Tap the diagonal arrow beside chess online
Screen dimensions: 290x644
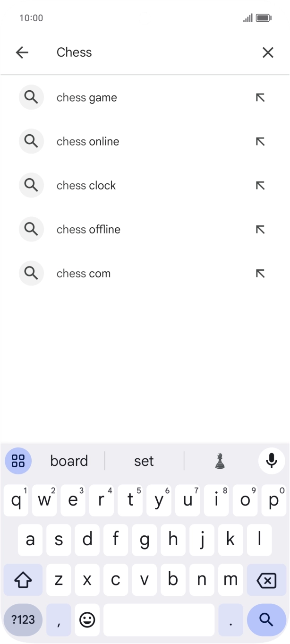click(260, 141)
